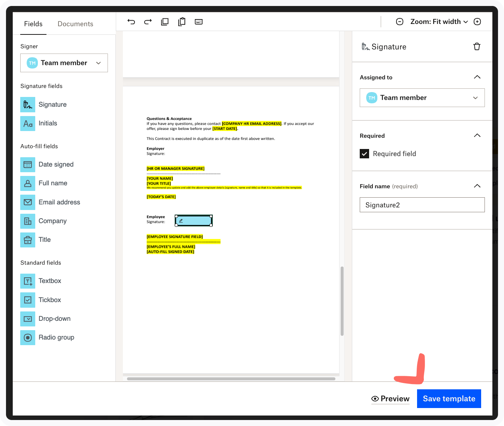504x426 pixels.
Task: Open the Signer dropdown in the Fields panel
Action: 64,63
